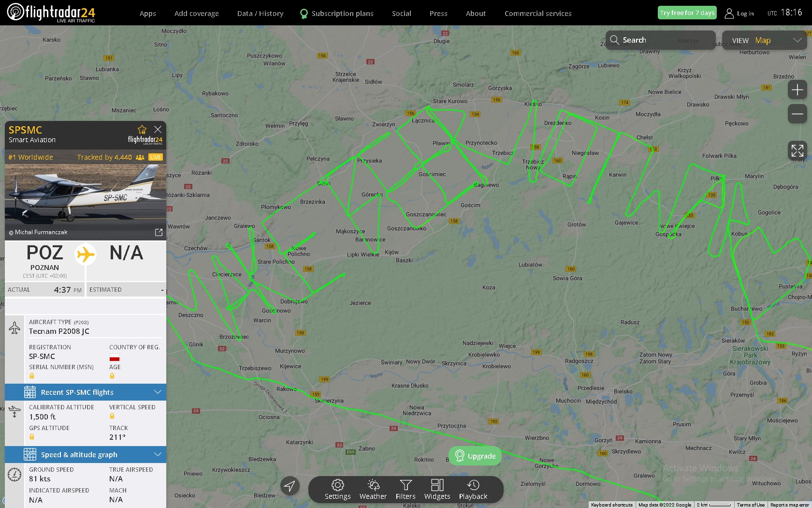The image size is (812, 508).
Task: Favorite flight SPSMC with star icon
Action: click(x=142, y=130)
